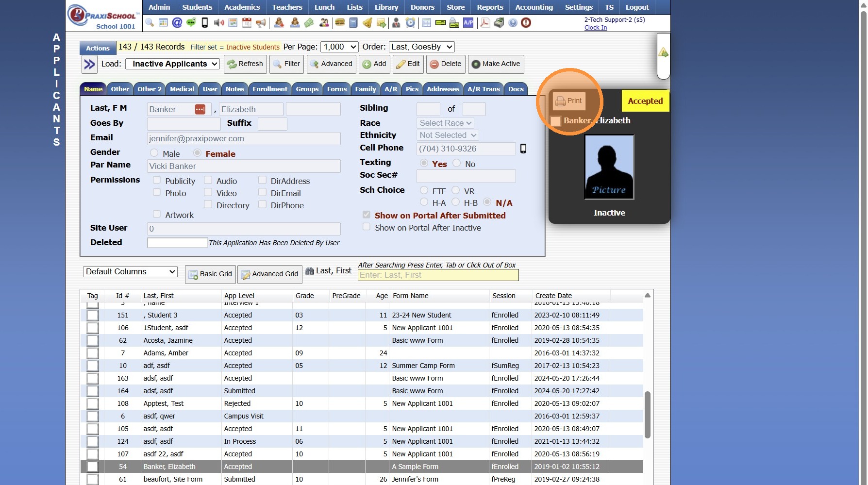868x485 pixels.
Task: Open the PDF document icon
Action: pyautogui.click(x=484, y=23)
